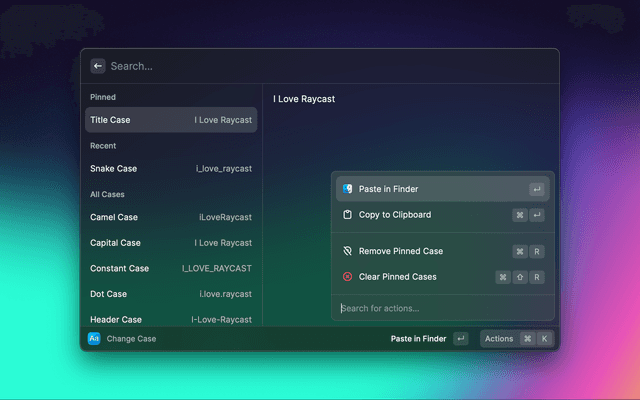The width and height of the screenshot is (640, 400).
Task: Open the Actions button in footer
Action: [x=499, y=339]
